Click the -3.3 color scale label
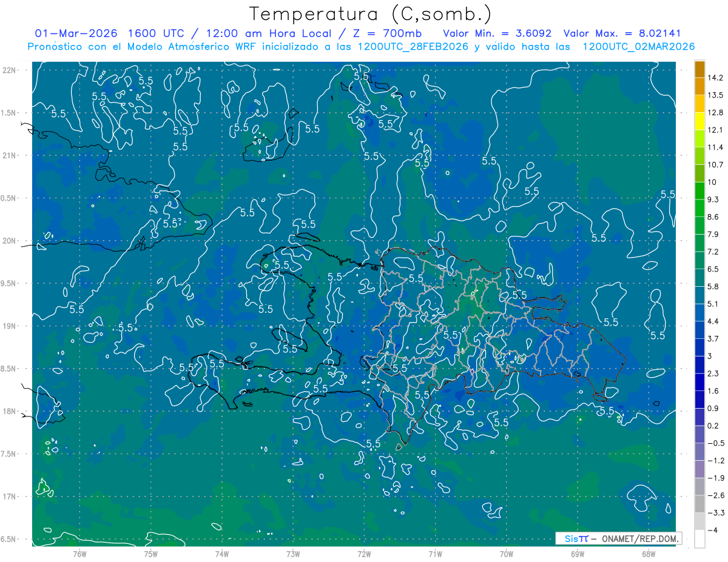The image size is (728, 562). pos(715,513)
